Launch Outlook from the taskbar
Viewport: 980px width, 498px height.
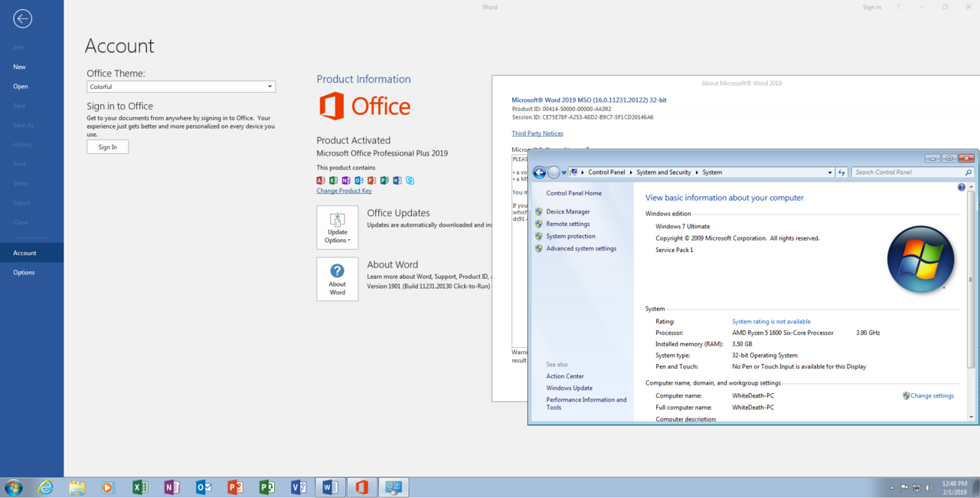(204, 487)
